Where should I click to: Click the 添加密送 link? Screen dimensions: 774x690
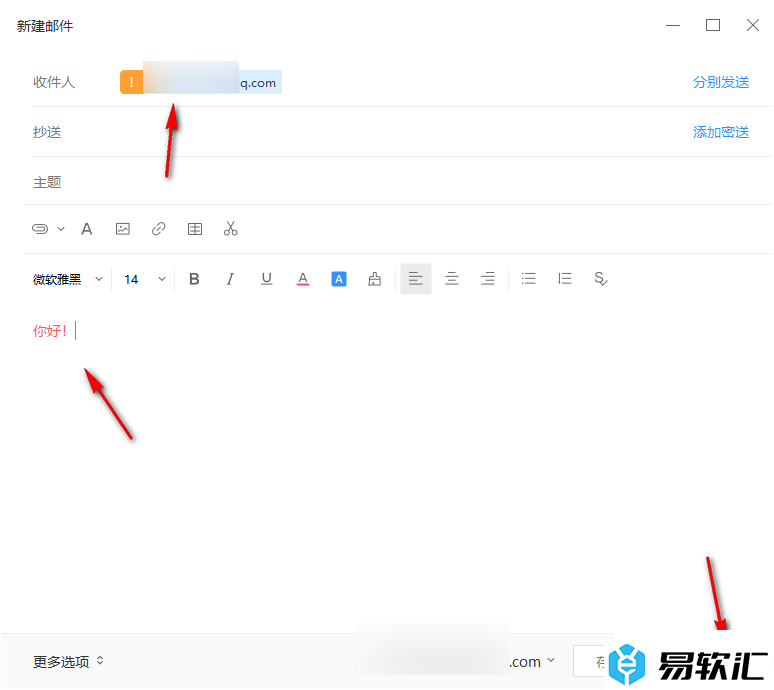pyautogui.click(x=721, y=132)
